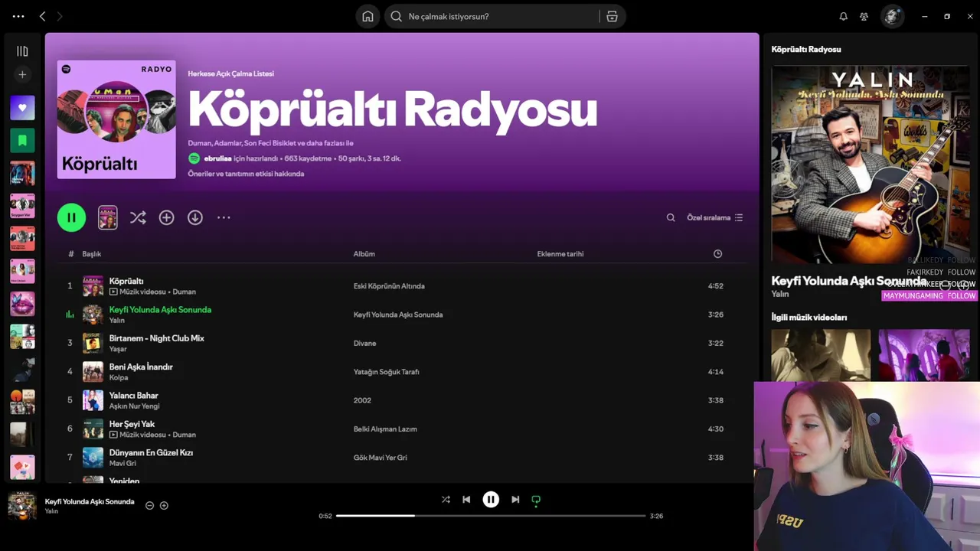The height and width of the screenshot is (551, 980).
Task: Sort by the duration clock icon
Action: point(717,253)
